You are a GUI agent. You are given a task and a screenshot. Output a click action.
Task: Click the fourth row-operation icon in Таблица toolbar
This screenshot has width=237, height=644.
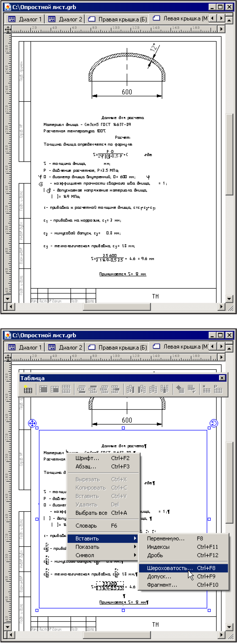pos(115,389)
